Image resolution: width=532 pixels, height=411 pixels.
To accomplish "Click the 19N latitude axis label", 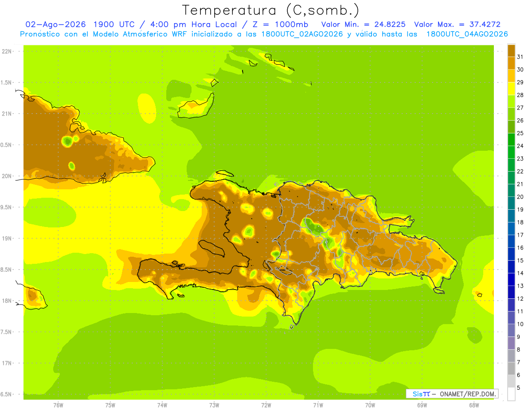I will point(7,239).
